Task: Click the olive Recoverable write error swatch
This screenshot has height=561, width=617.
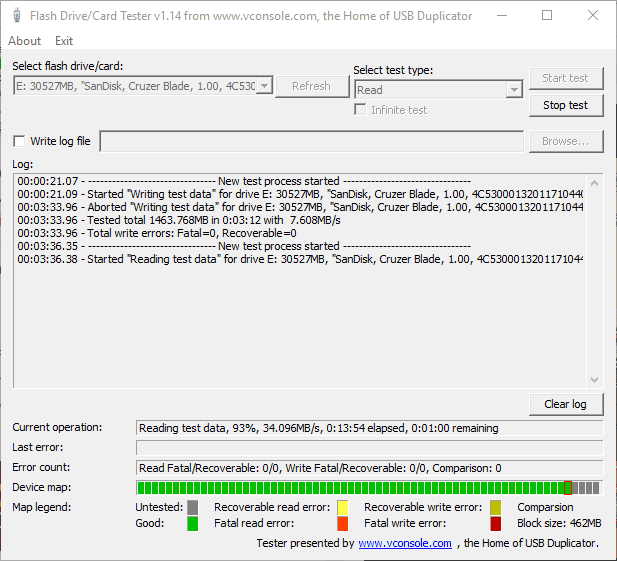Action: pyautogui.click(x=496, y=507)
